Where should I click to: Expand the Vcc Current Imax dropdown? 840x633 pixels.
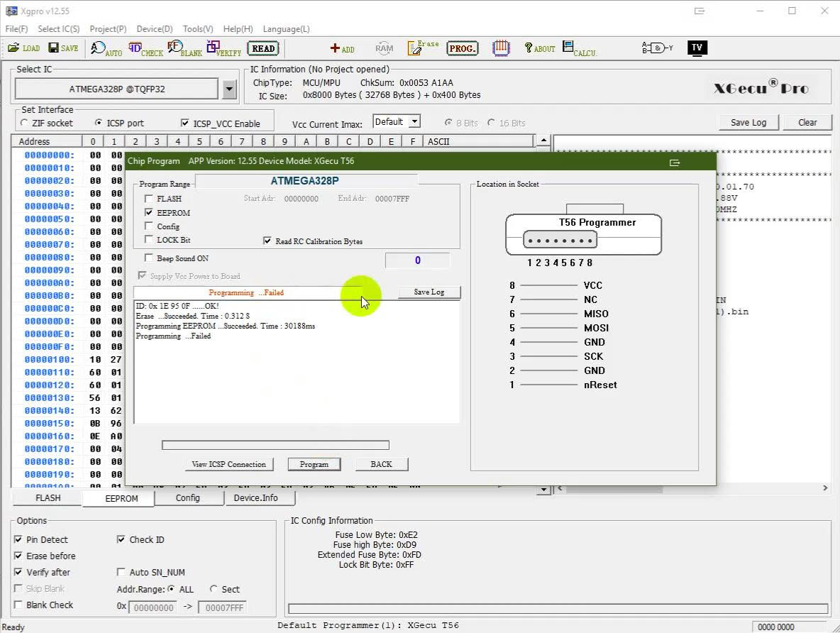coord(414,122)
